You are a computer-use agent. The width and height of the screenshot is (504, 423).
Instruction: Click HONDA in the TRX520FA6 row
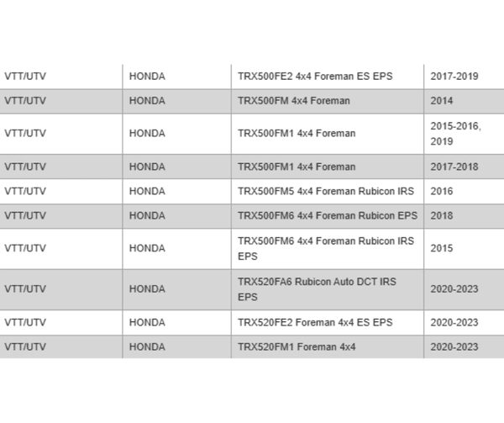click(x=147, y=289)
